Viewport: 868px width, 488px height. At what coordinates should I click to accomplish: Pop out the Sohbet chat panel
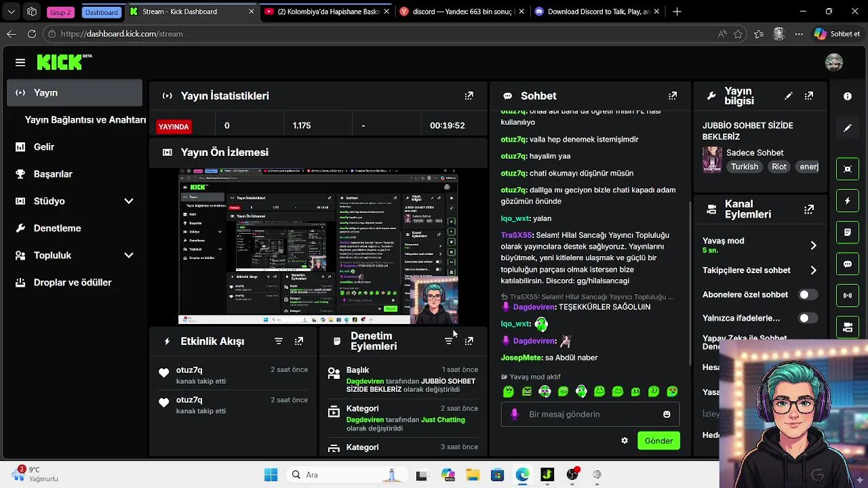pos(672,96)
